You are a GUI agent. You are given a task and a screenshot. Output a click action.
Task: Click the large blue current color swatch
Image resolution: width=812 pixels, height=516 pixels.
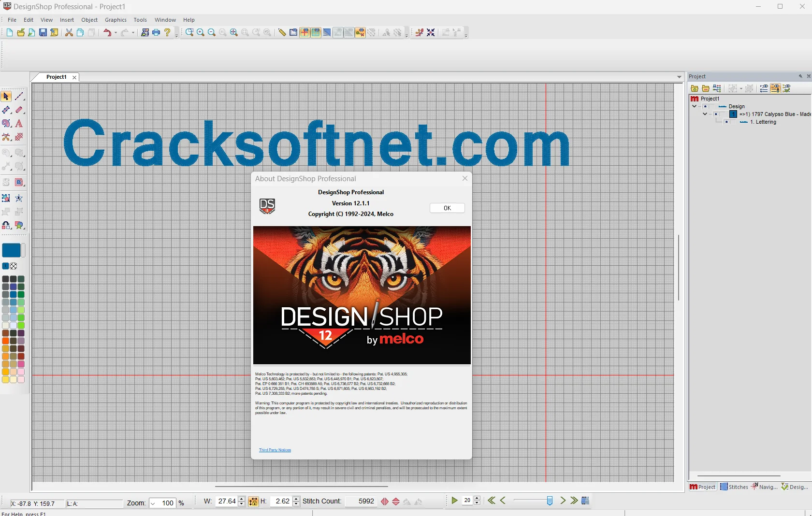[11, 250]
